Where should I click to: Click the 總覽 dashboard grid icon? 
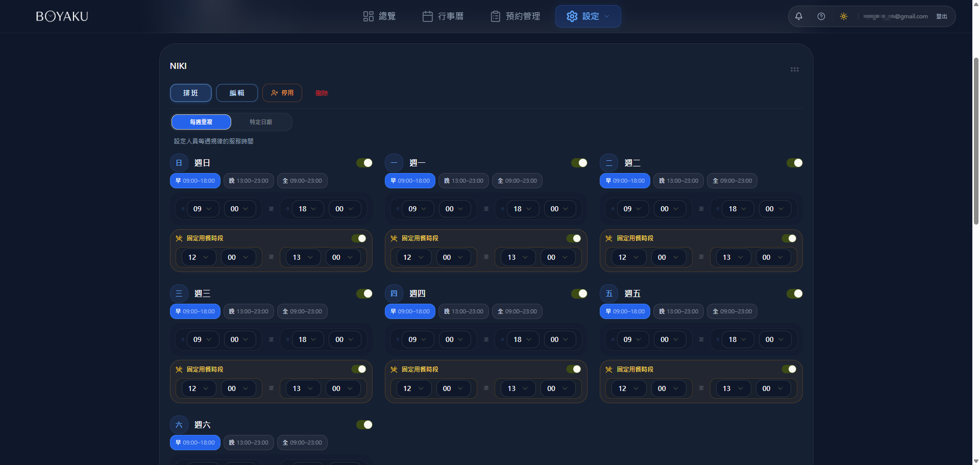pyautogui.click(x=369, y=16)
